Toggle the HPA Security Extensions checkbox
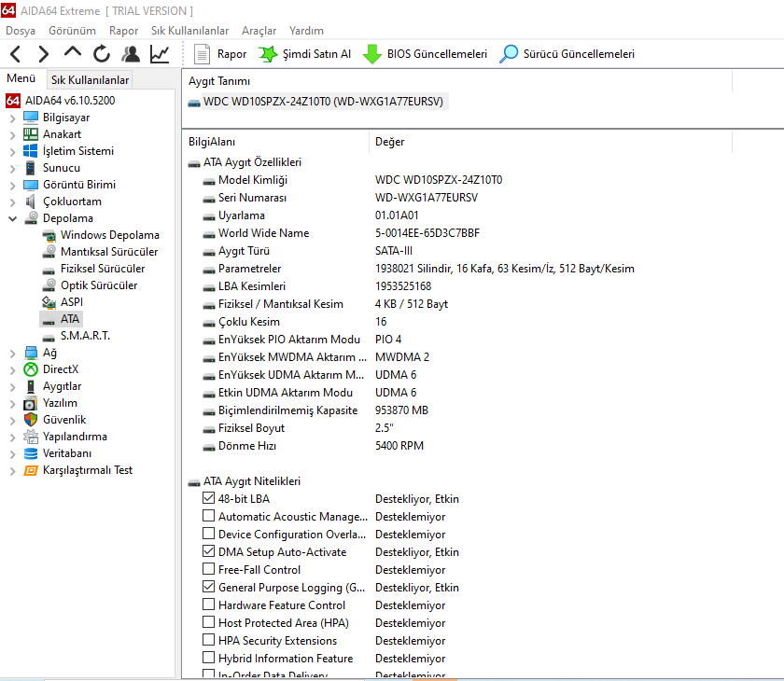 [x=208, y=640]
